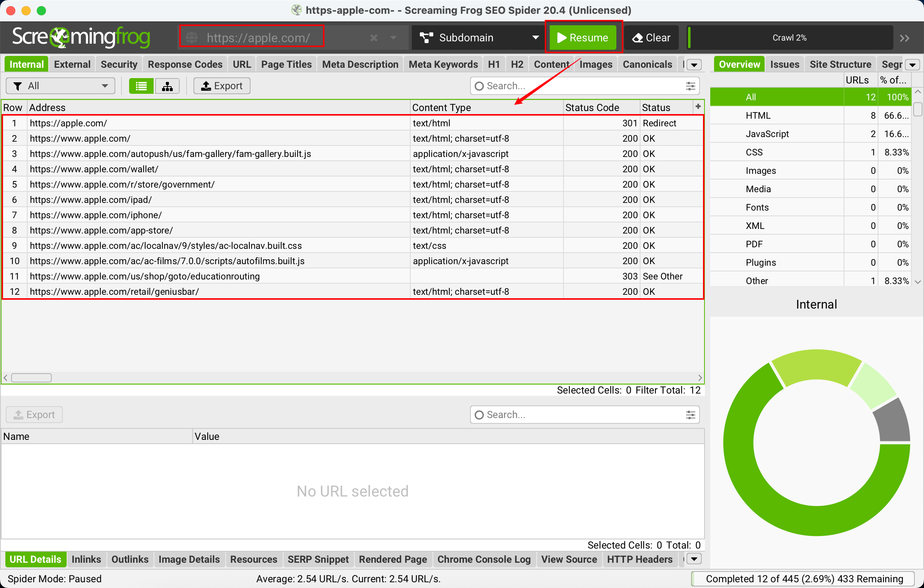Image resolution: width=924 pixels, height=588 pixels.
Task: Open the Rendered Page tab
Action: point(393,559)
